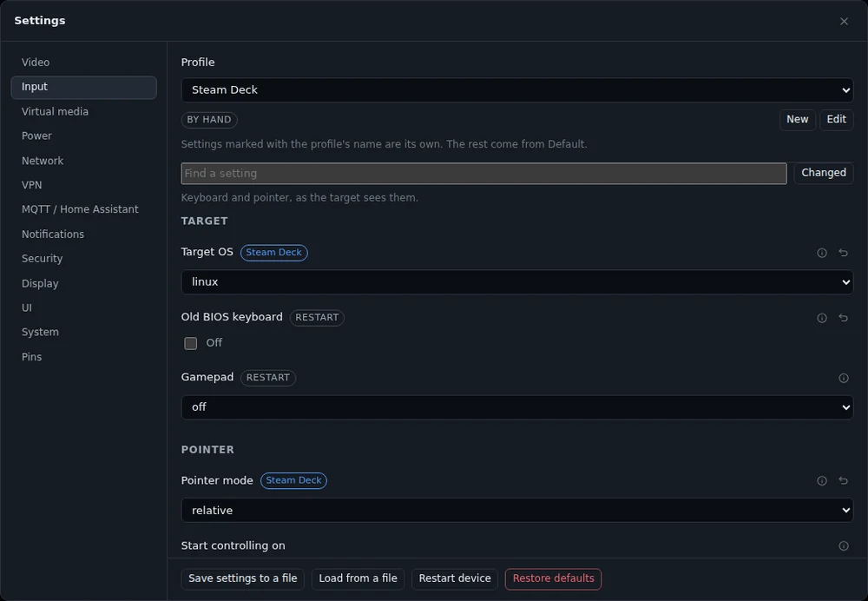Show info for Pointer mode
The width and height of the screenshot is (868, 601).
[x=821, y=481]
